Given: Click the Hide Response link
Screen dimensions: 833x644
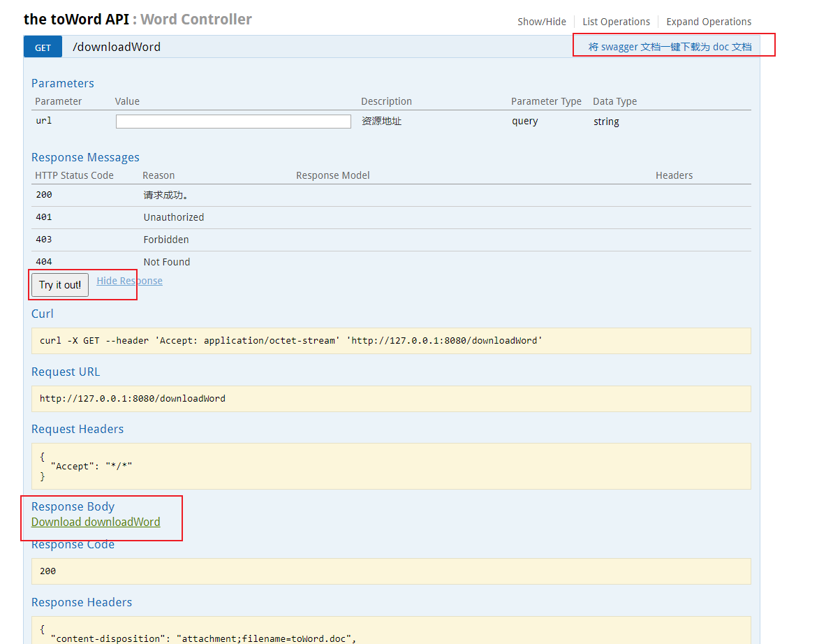Looking at the screenshot, I should tap(130, 281).
